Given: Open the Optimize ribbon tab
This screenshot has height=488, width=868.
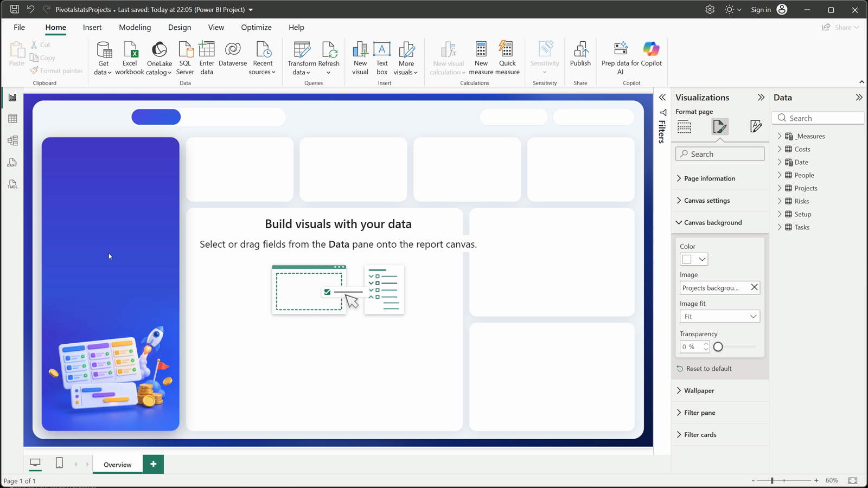Looking at the screenshot, I should [256, 27].
